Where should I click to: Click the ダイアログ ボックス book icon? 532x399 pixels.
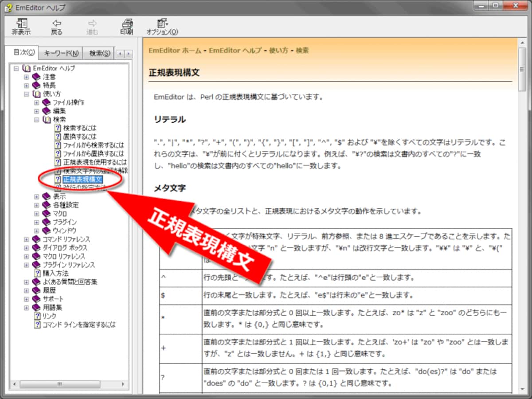point(36,248)
